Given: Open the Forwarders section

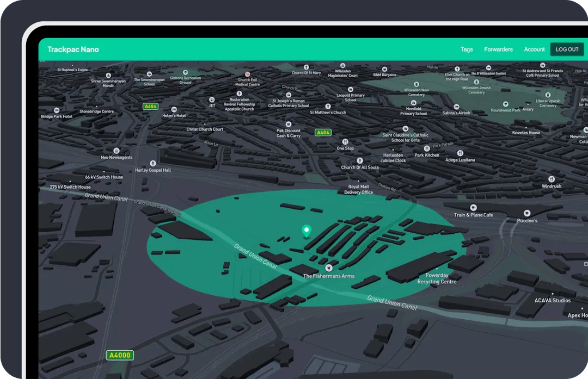Looking at the screenshot, I should 498,49.
